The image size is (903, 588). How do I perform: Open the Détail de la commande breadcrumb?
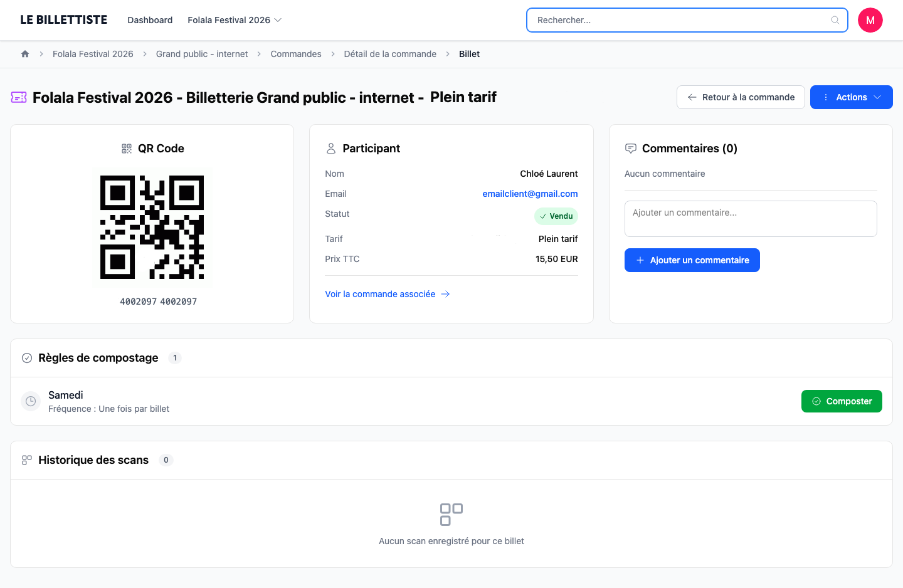390,54
